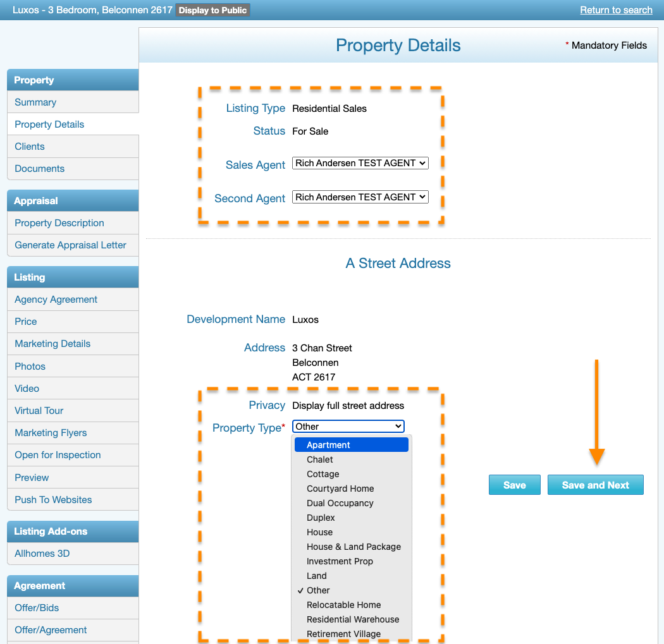Select Apartment in the Property Type list
This screenshot has height=644, width=664.
click(329, 445)
